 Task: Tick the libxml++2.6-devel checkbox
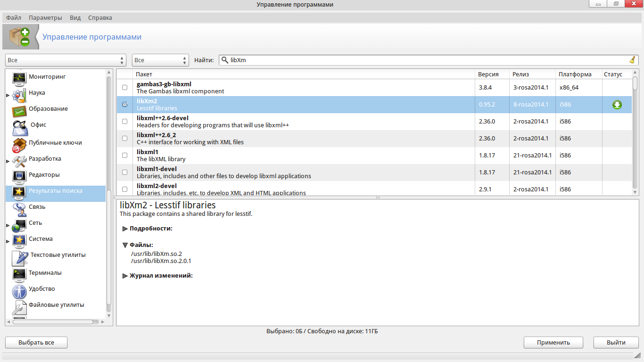pos(125,122)
